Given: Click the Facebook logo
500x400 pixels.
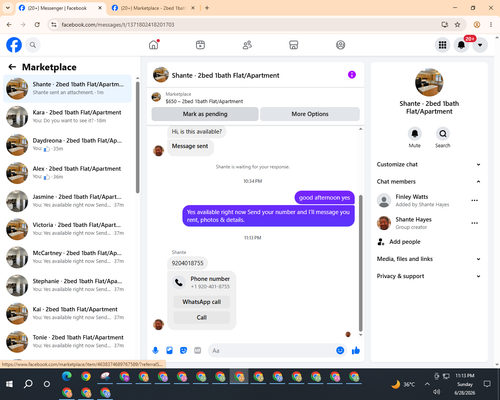Looking at the screenshot, I should (x=14, y=45).
